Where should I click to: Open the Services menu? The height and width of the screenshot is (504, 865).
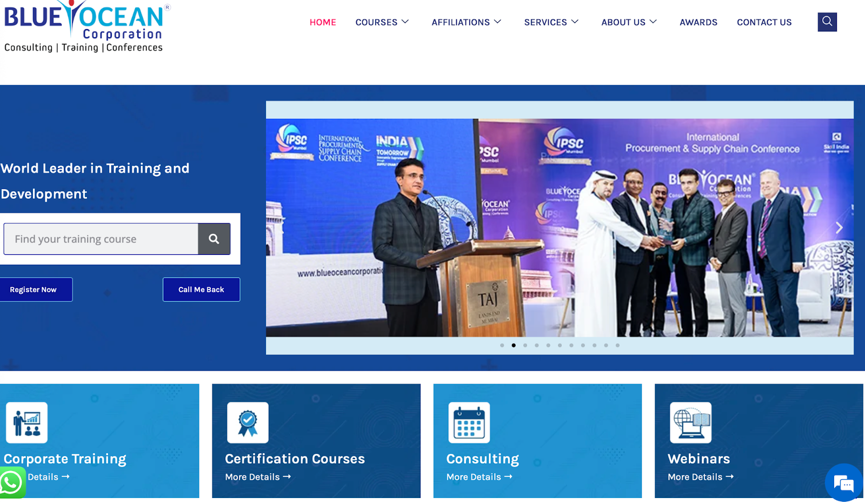pyautogui.click(x=545, y=22)
